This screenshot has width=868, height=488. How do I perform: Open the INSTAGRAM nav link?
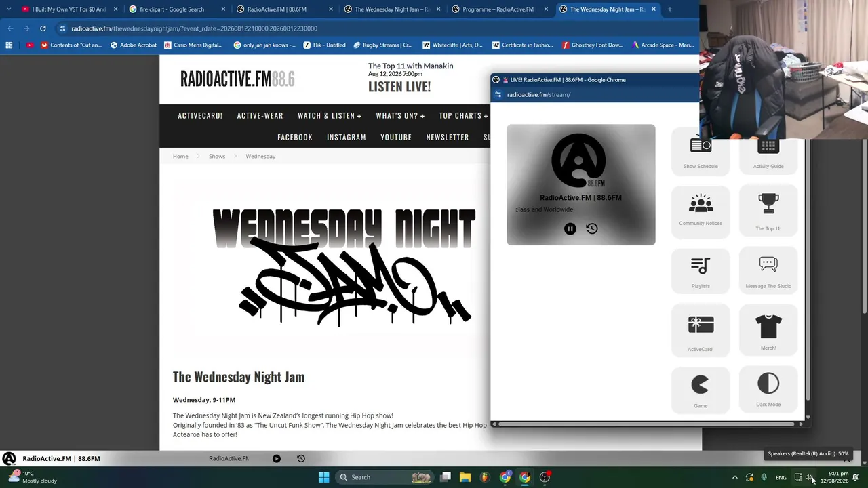click(x=347, y=137)
